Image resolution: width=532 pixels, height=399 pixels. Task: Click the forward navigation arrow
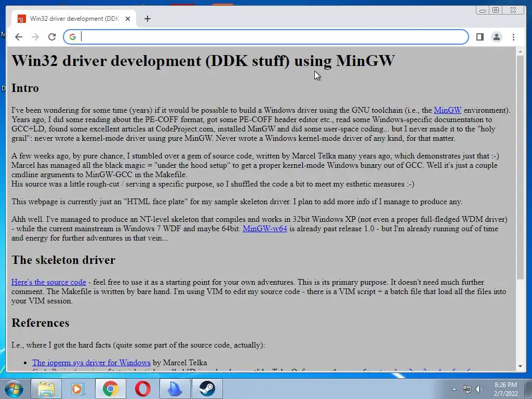(35, 37)
